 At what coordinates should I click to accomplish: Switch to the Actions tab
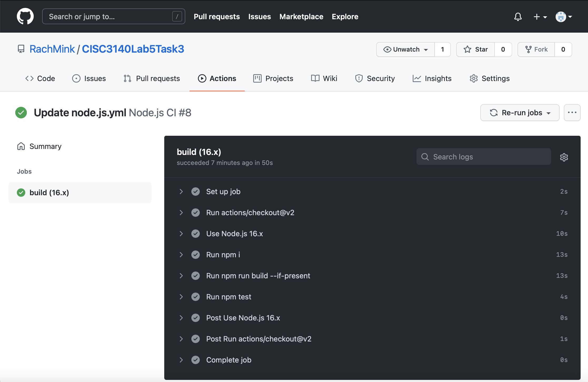[x=217, y=78]
